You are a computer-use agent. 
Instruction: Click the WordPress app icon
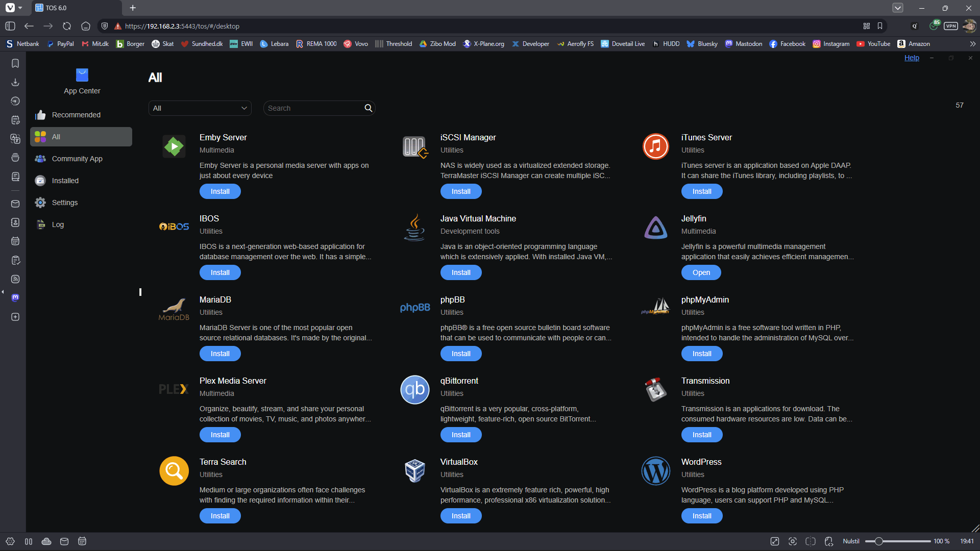coord(656,470)
